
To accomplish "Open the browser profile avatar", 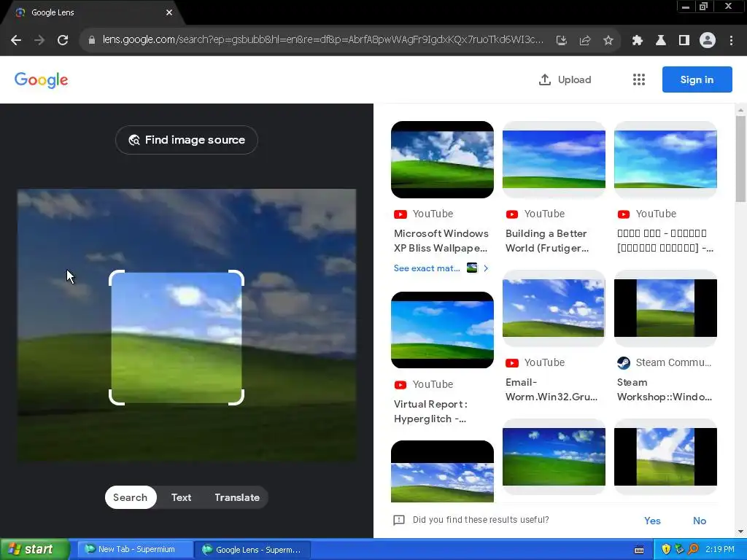I will point(708,41).
